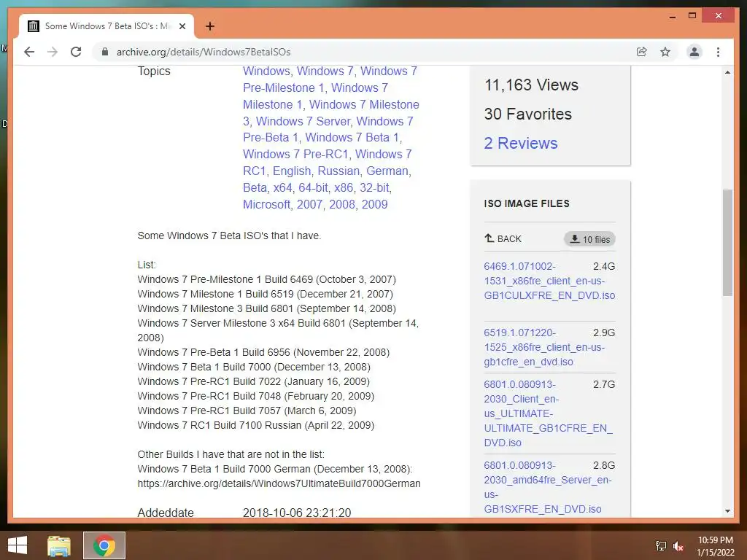
Task: Go BACK in ISO image files list
Action: pyautogui.click(x=503, y=239)
